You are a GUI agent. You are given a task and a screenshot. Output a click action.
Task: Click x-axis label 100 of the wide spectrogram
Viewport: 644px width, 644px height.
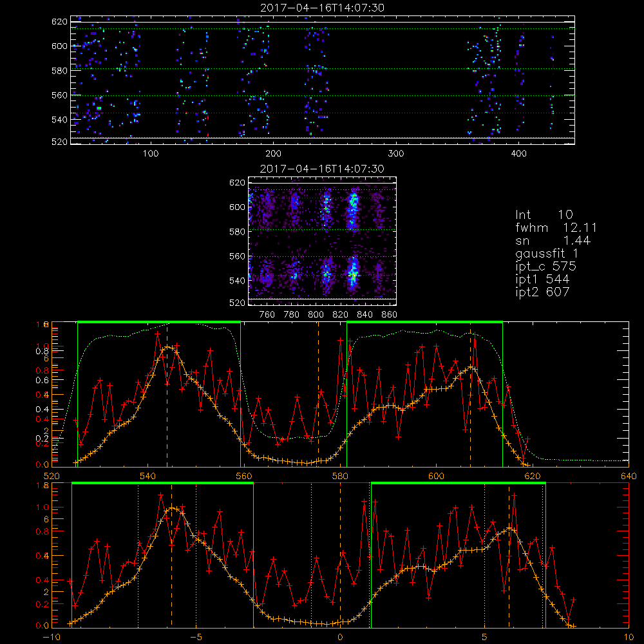(x=151, y=154)
